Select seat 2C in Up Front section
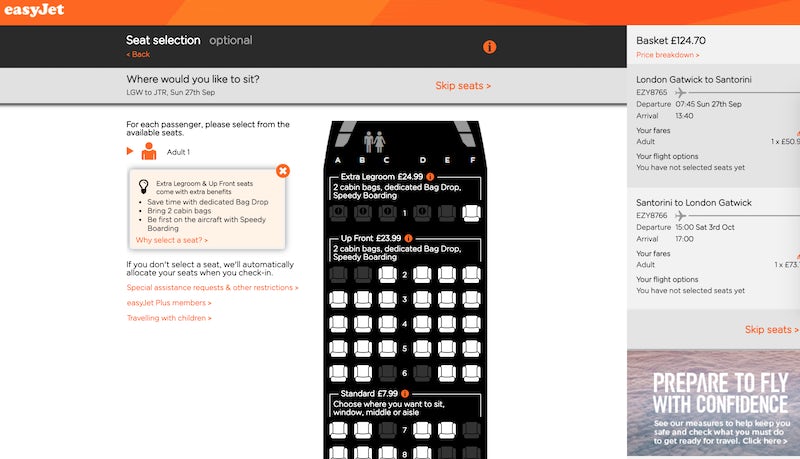800x459 pixels. 387,274
